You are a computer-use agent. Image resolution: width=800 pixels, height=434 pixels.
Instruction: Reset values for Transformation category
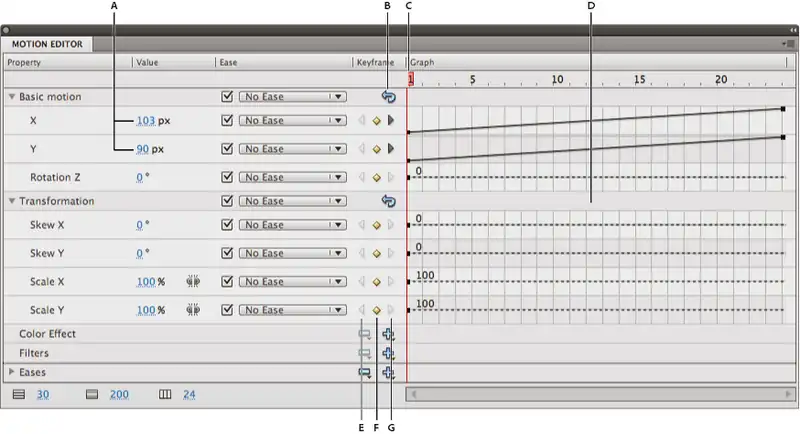(388, 201)
